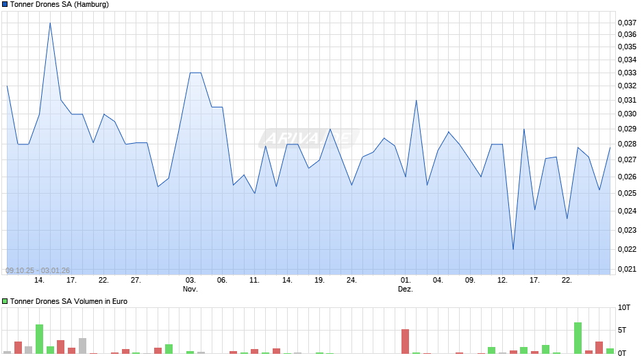Click the 'Tonner Drones SA Volumen in Euro' label
644x360 pixels.
point(69,301)
